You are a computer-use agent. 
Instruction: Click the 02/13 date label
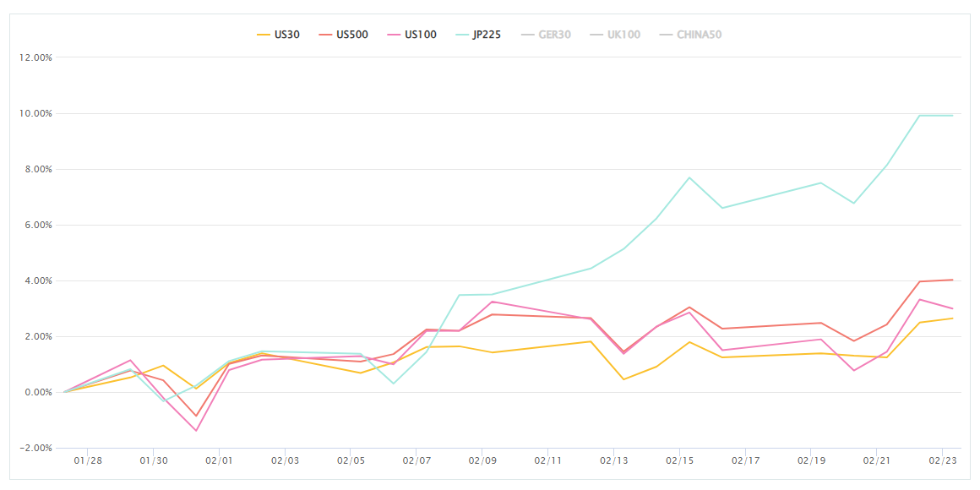613,461
